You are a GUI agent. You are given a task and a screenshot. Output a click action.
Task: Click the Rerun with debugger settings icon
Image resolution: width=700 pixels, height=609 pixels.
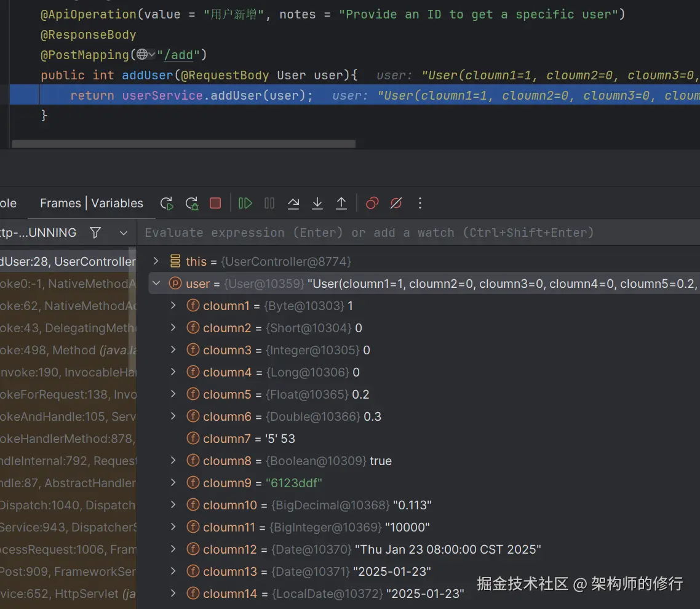click(192, 204)
